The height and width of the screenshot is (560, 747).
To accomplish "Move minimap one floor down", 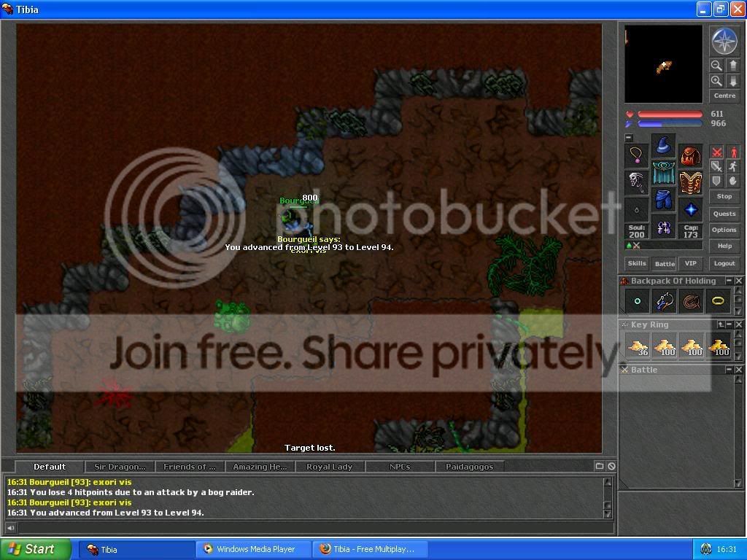I will tap(732, 80).
